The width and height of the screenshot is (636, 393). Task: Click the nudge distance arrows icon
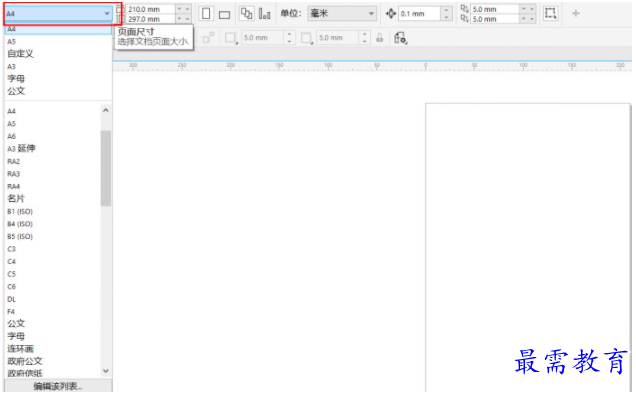coord(391,14)
